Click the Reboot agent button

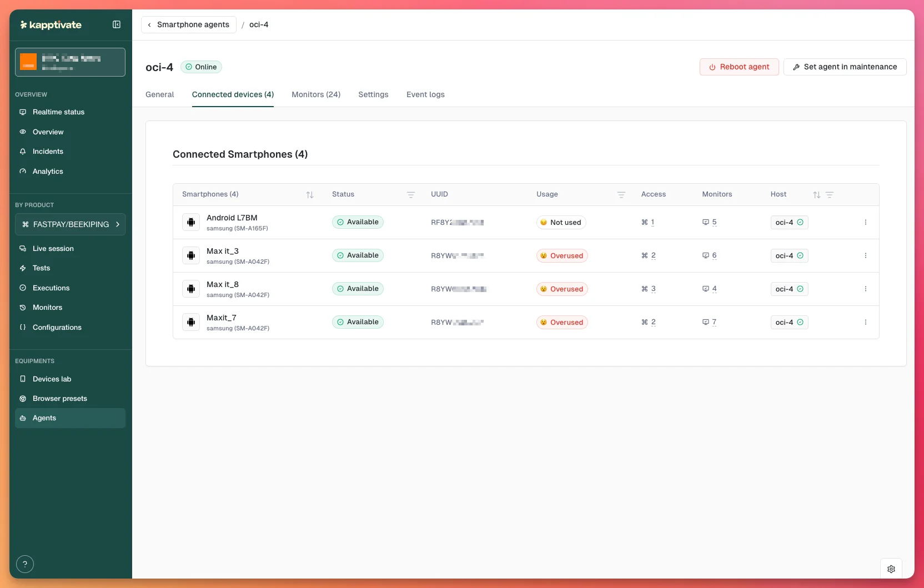point(739,67)
